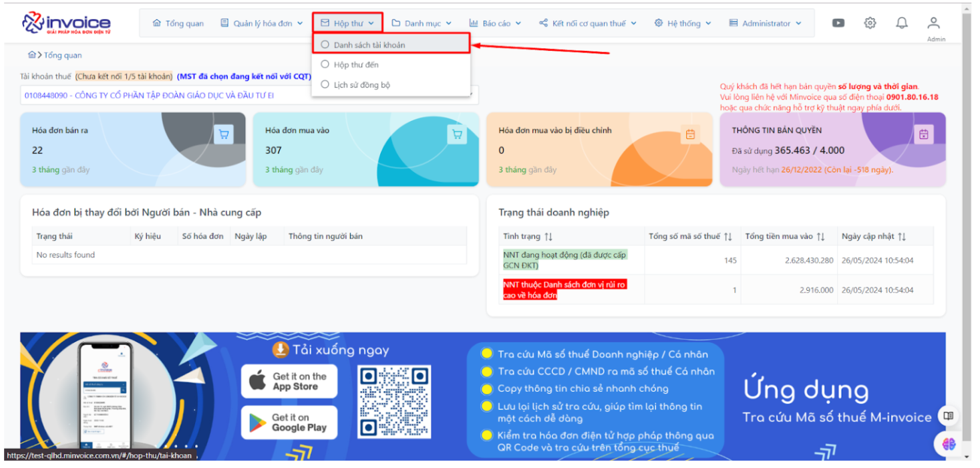The image size is (980, 468).
Task: Select Danh sách tài khoản radio option
Action: [325, 45]
